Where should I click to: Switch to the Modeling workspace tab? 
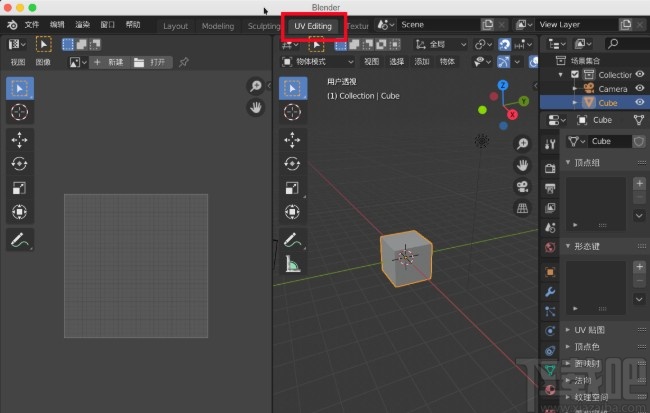[x=218, y=25]
